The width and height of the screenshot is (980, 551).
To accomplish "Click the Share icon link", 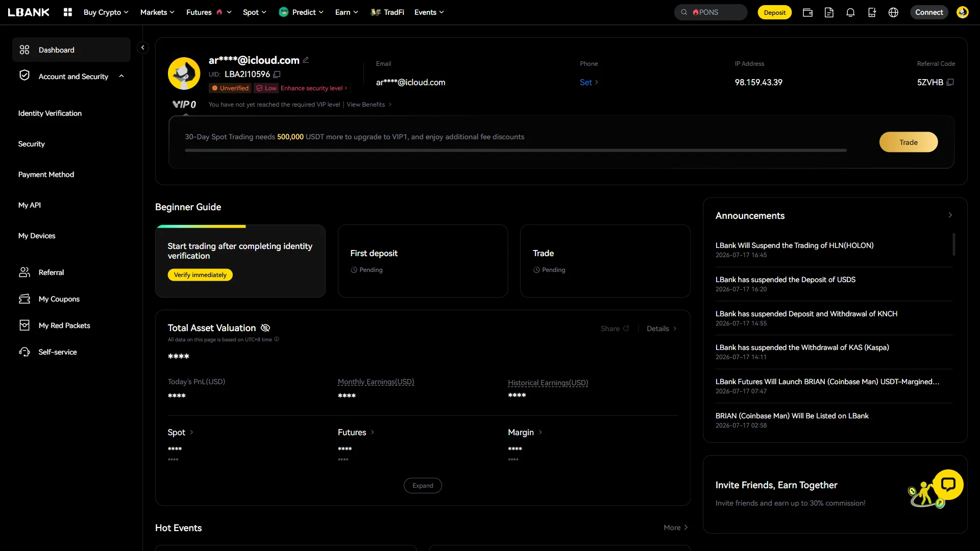I will (615, 329).
